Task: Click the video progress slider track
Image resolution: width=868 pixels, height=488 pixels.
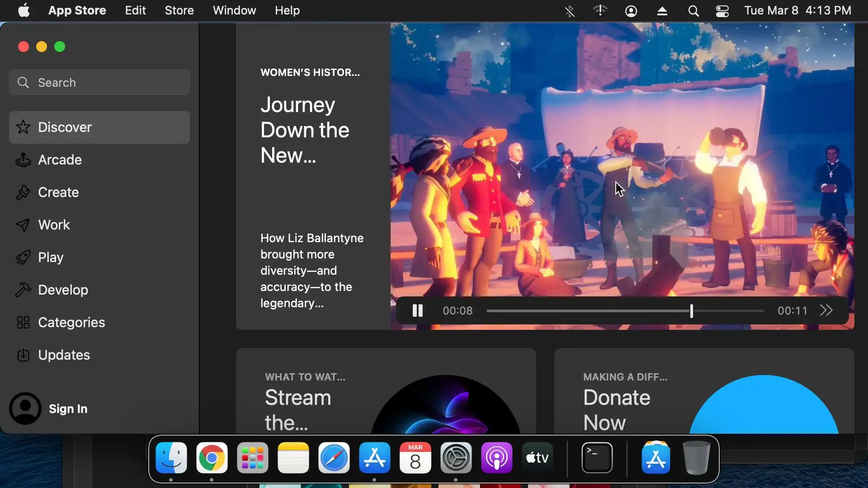Action: [588, 311]
